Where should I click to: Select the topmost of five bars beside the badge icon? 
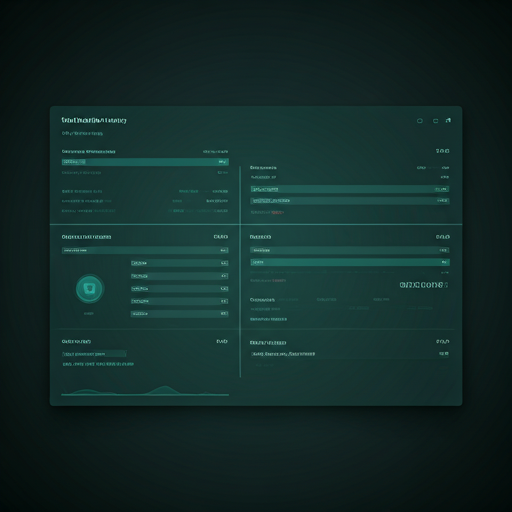(179, 263)
